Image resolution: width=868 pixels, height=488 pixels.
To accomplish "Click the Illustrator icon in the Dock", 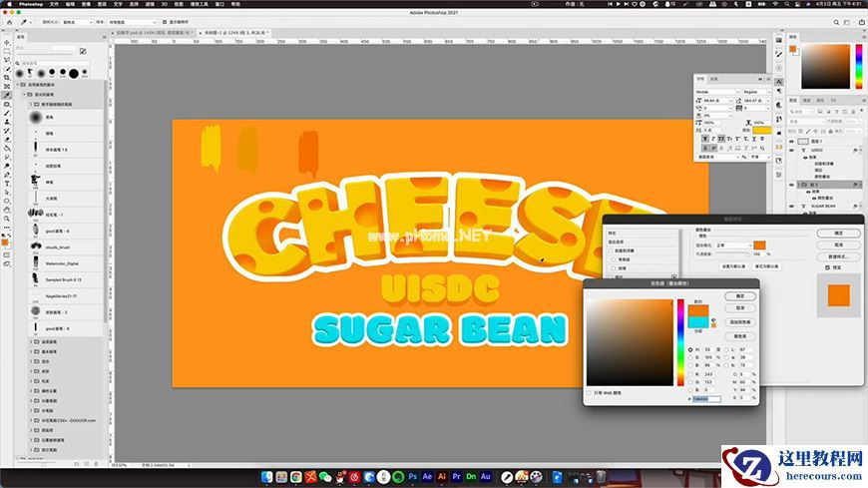I will tap(441, 476).
